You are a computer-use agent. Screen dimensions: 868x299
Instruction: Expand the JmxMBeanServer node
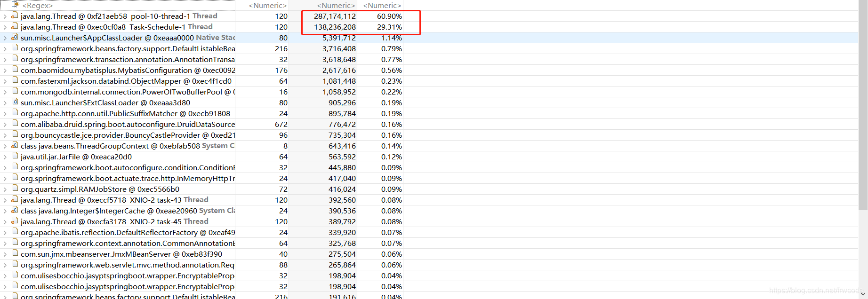(5, 254)
